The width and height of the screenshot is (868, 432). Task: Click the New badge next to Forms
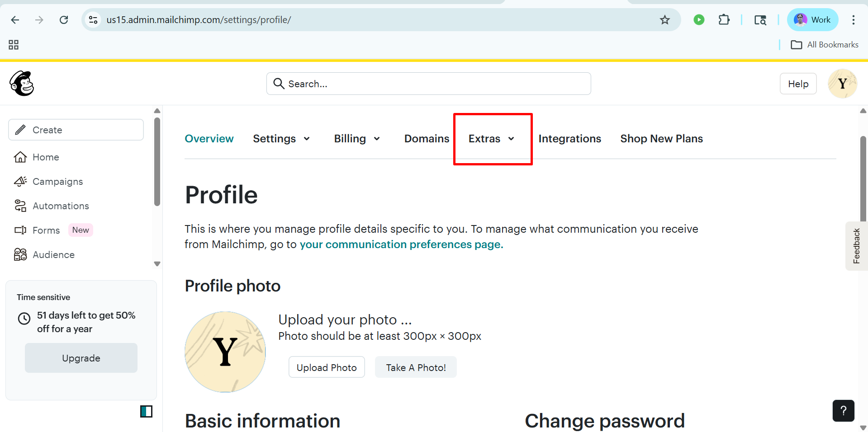(81, 230)
